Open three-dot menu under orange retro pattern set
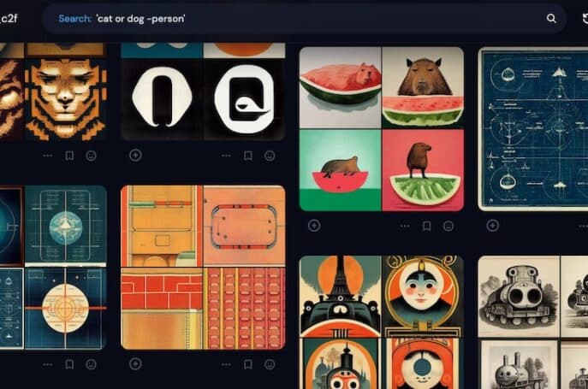588x389 pixels. (226, 364)
